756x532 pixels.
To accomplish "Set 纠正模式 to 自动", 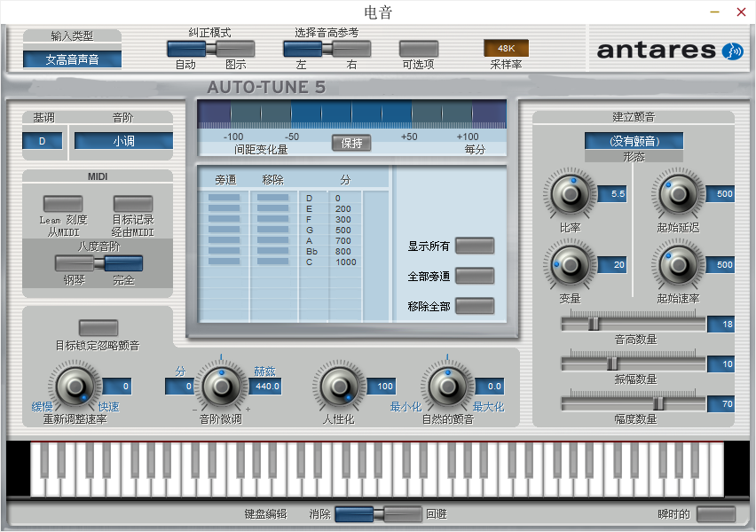I will 186,49.
